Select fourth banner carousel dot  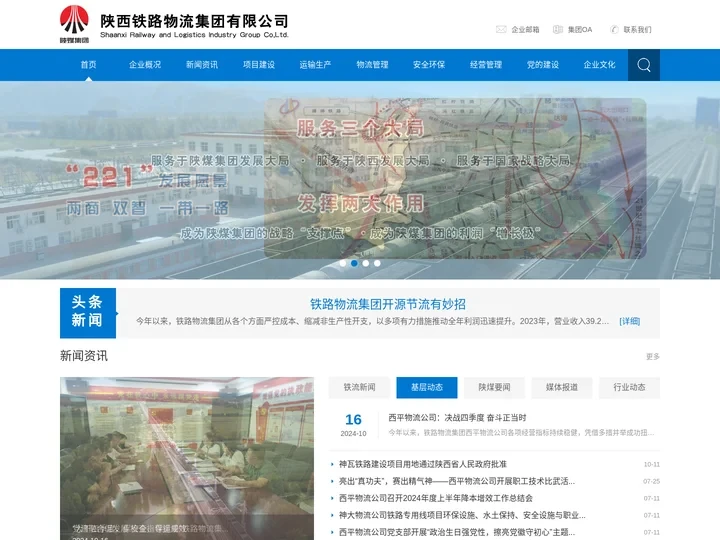[x=377, y=263]
